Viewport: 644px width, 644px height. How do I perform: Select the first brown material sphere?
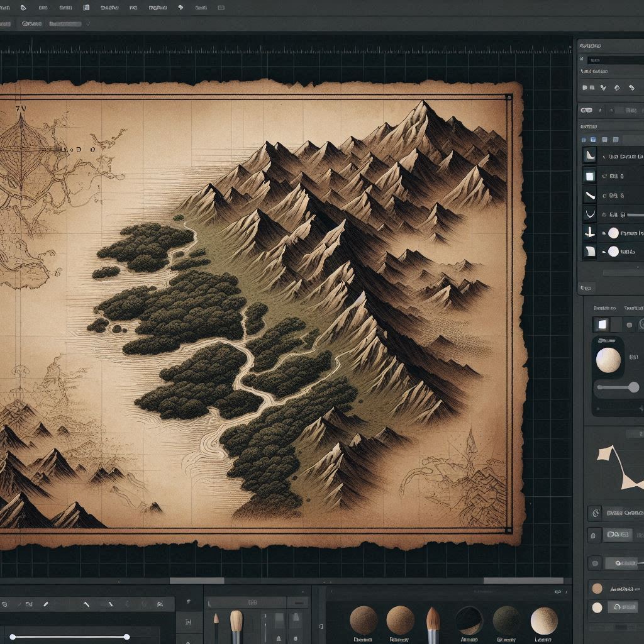364,620
